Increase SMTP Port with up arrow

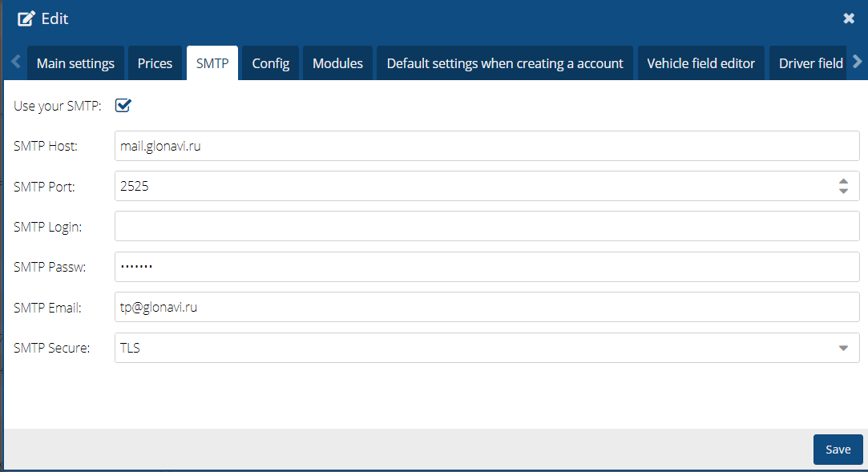pos(843,181)
